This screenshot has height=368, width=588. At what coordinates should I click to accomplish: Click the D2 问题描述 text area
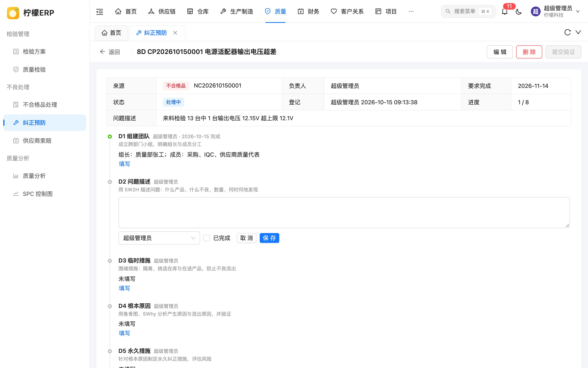(x=344, y=212)
